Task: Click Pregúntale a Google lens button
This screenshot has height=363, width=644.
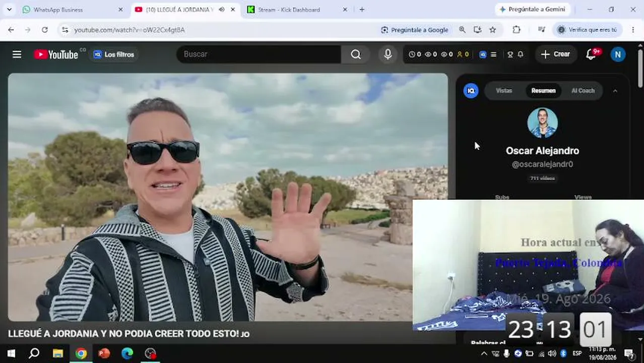Action: point(415,30)
